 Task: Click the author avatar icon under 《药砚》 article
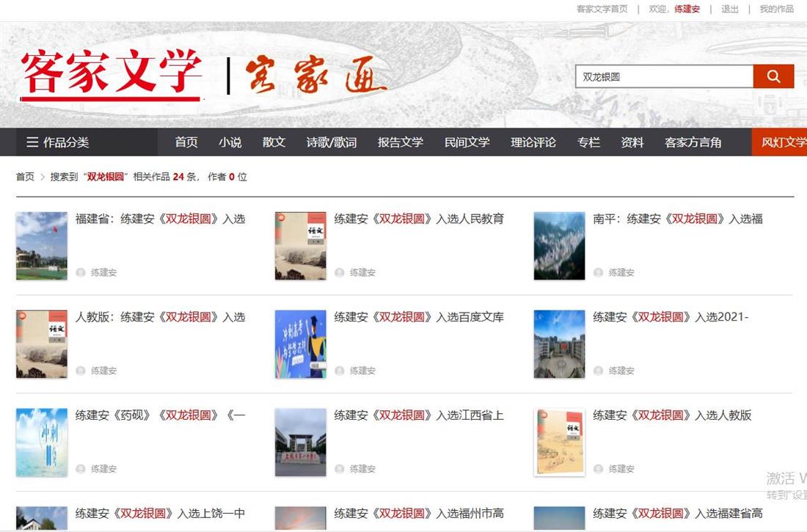point(81,469)
